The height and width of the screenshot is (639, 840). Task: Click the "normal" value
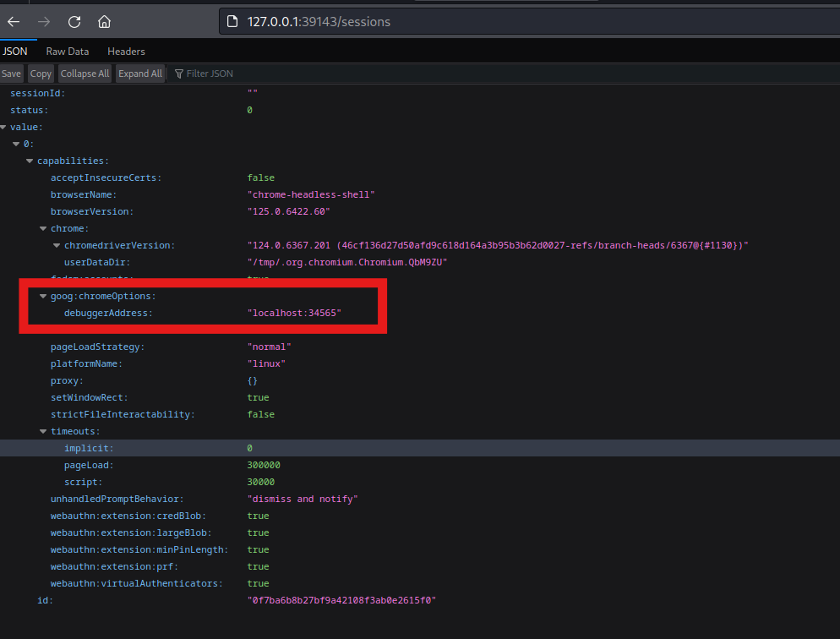[x=269, y=347]
